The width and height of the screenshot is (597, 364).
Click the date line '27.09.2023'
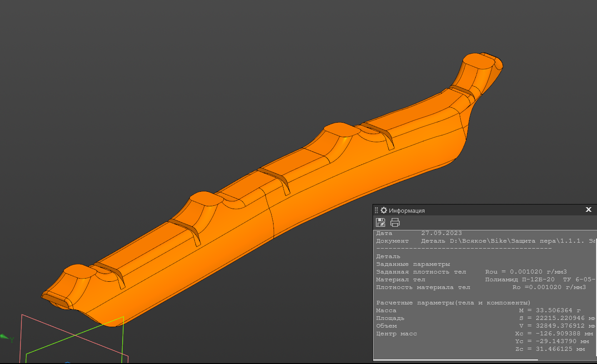tap(442, 233)
